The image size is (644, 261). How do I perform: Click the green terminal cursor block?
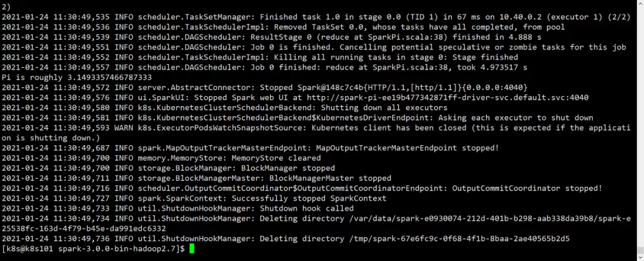(x=192, y=248)
